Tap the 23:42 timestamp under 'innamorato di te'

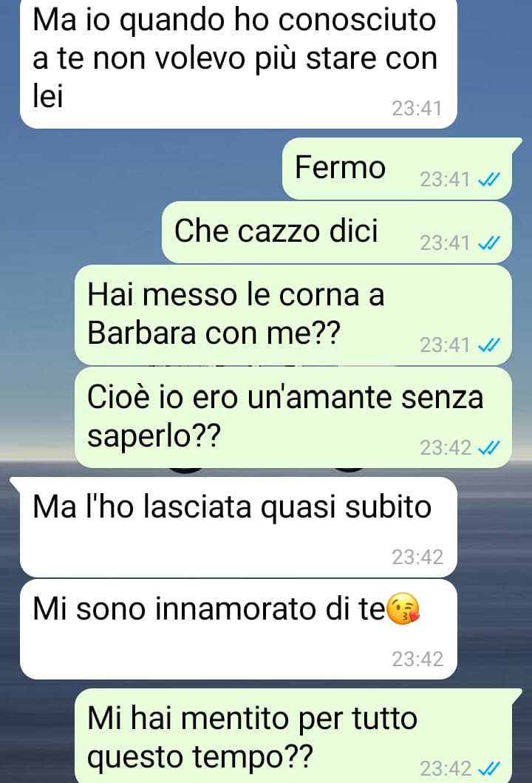(417, 660)
